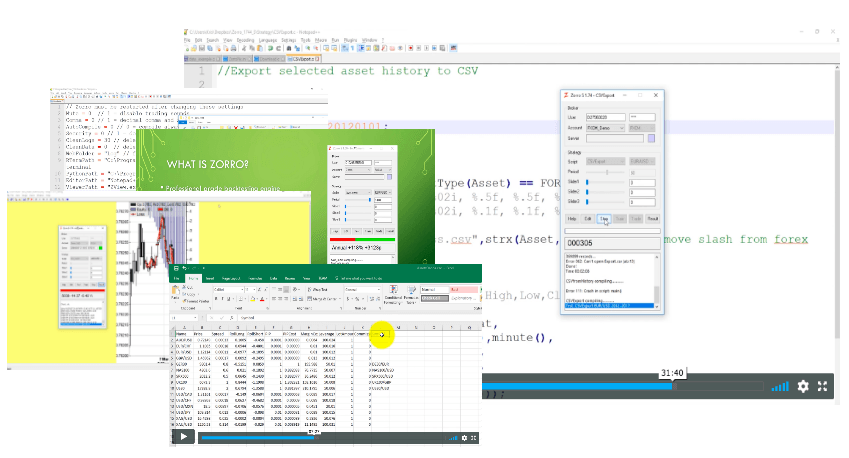
Task: Click the Italic icon in Excel ribbon
Action: tap(223, 299)
